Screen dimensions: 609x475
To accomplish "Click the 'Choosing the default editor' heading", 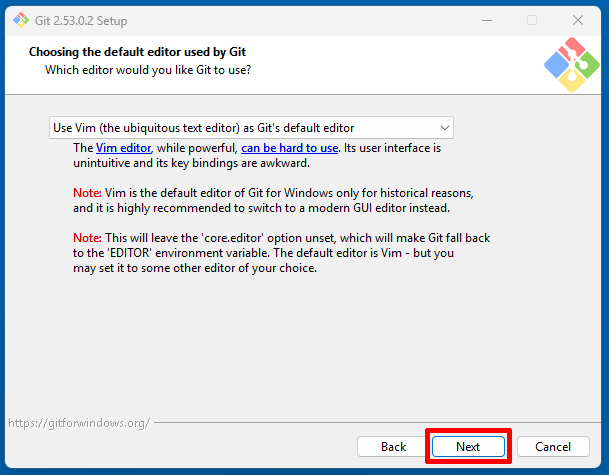I will (x=137, y=52).
